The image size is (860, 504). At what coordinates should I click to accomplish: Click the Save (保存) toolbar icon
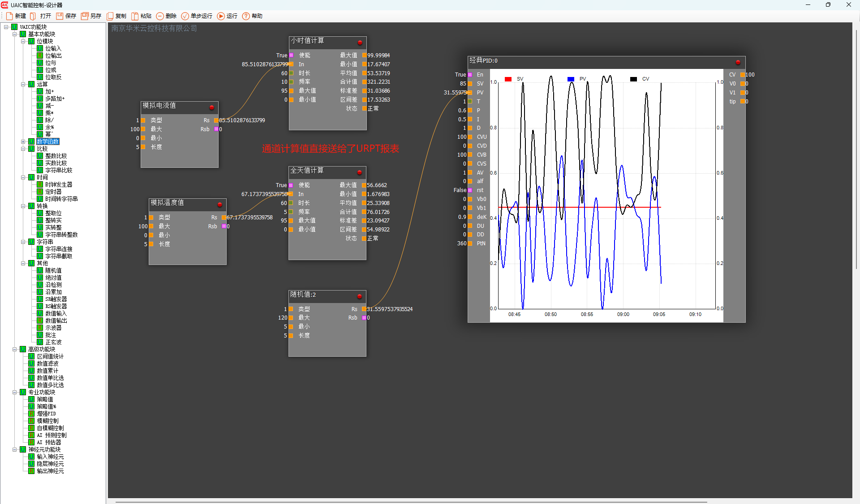(60, 16)
